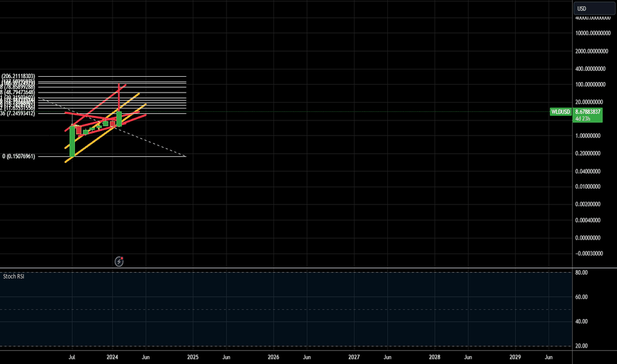Click the Jul label on the time axis

click(71, 357)
